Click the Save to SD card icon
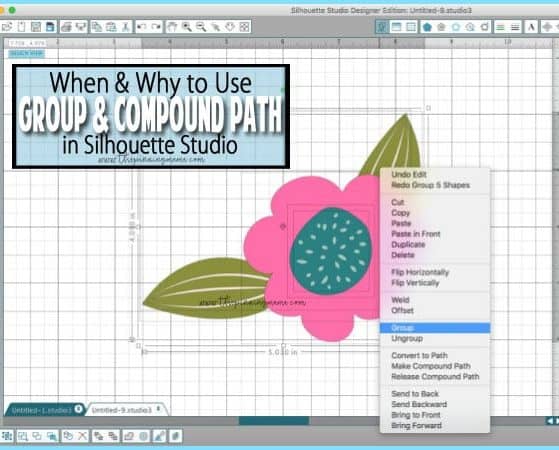This screenshot has height=450, width=559. tap(50, 27)
